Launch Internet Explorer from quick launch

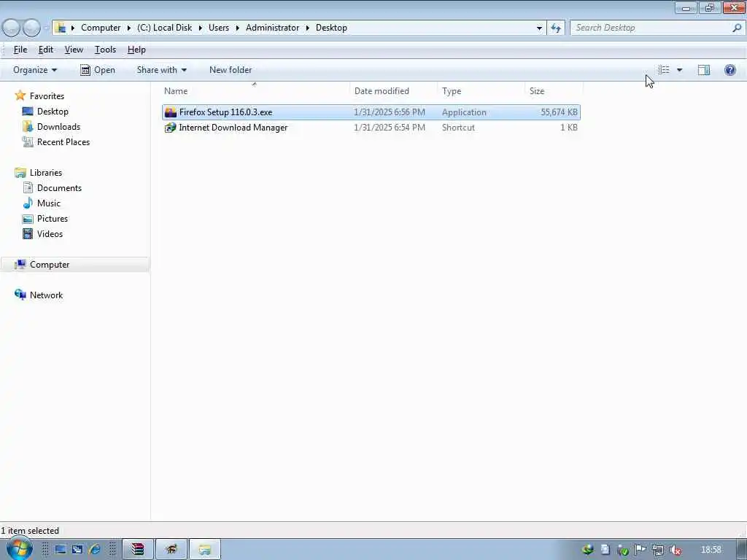(95, 550)
